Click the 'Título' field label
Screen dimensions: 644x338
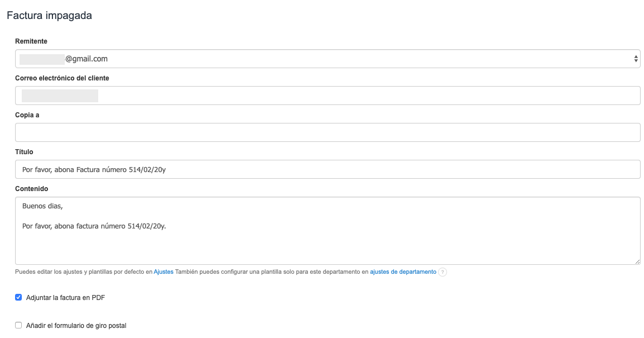tap(25, 152)
